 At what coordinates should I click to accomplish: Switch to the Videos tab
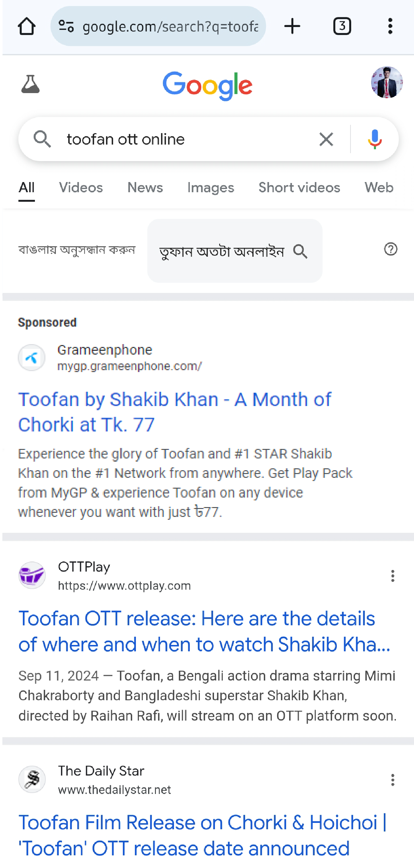[x=81, y=188]
